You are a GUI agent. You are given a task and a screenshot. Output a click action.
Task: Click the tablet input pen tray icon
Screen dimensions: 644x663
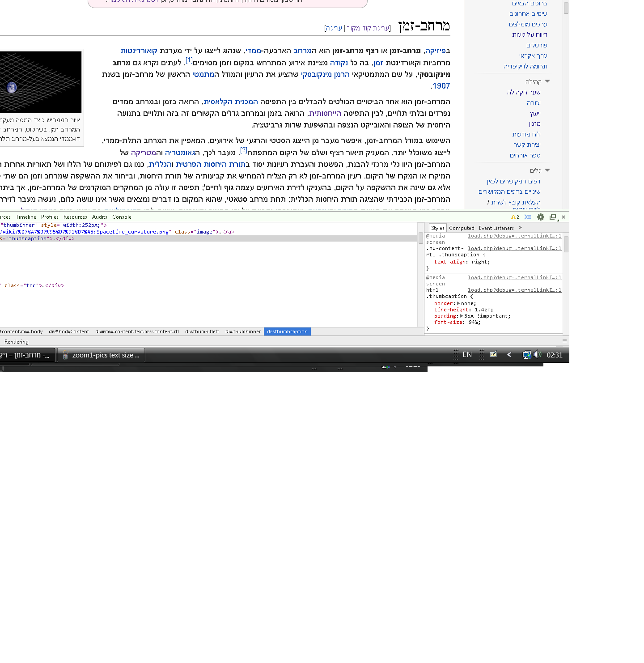(493, 354)
